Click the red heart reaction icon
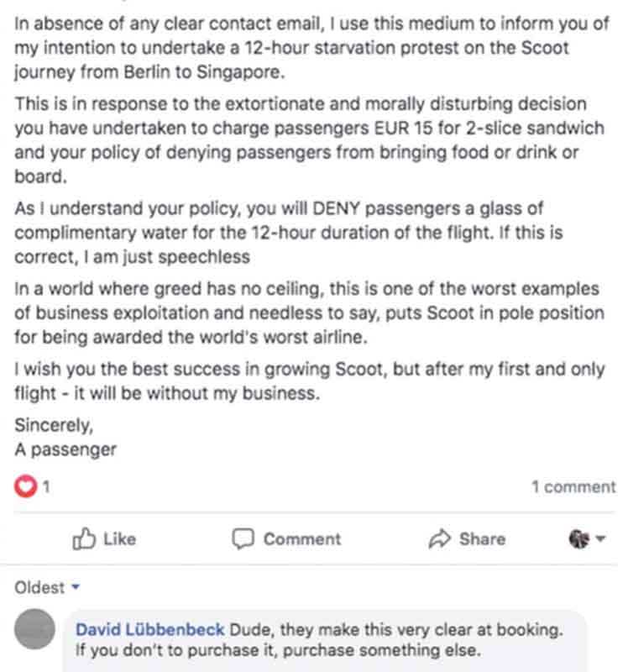 coord(25,486)
